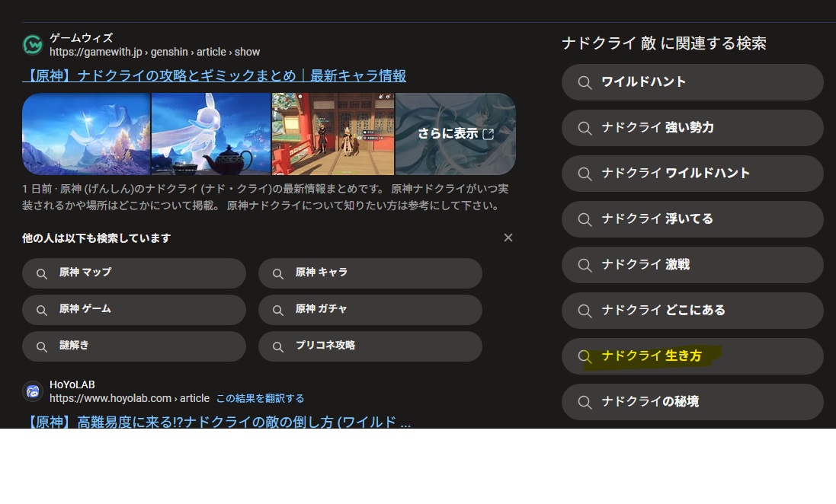Viewport: 836px width, 504px height.
Task: Click the magnifier icon beside プリコネ攻略
Action: tap(279, 346)
